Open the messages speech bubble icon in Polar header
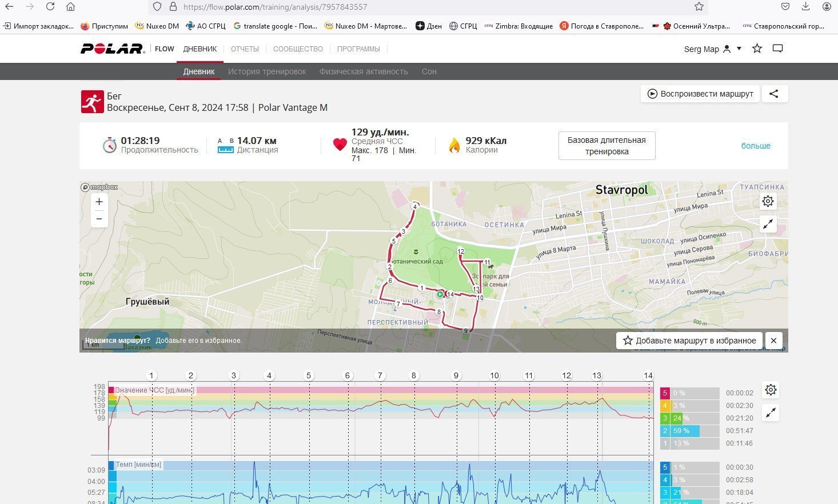The height and width of the screenshot is (504, 838). tap(777, 49)
